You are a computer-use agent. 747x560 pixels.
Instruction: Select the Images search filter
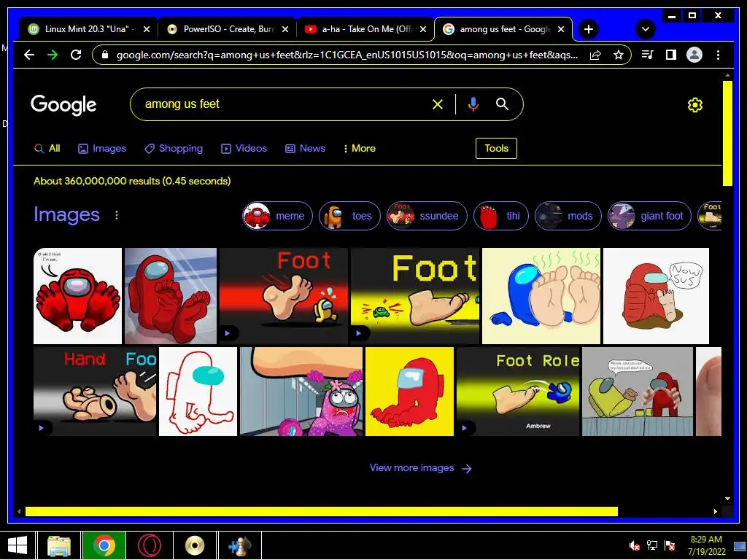(x=102, y=149)
